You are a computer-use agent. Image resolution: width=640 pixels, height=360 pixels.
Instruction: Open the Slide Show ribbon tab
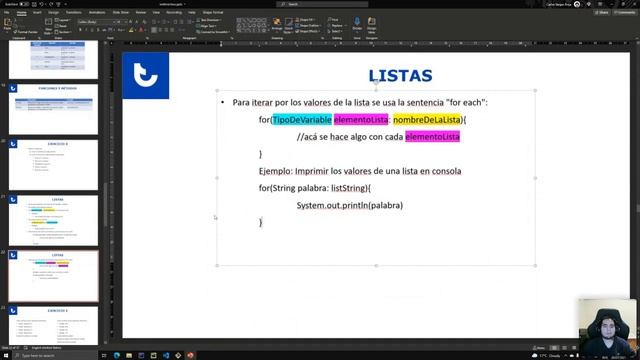(121, 13)
